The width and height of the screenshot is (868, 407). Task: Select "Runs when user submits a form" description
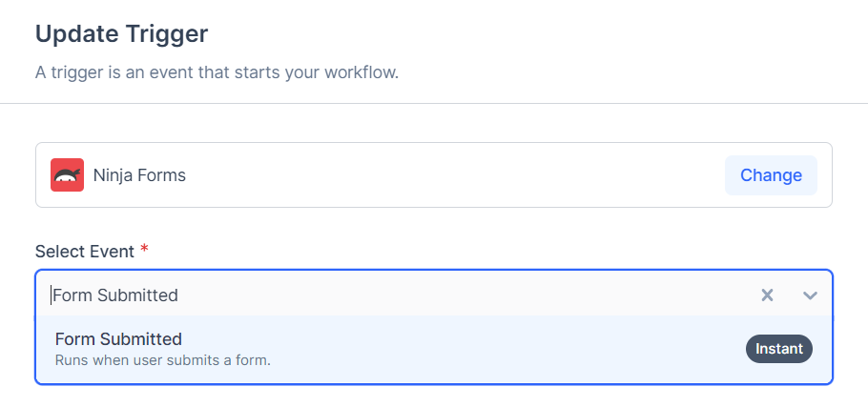pyautogui.click(x=163, y=360)
